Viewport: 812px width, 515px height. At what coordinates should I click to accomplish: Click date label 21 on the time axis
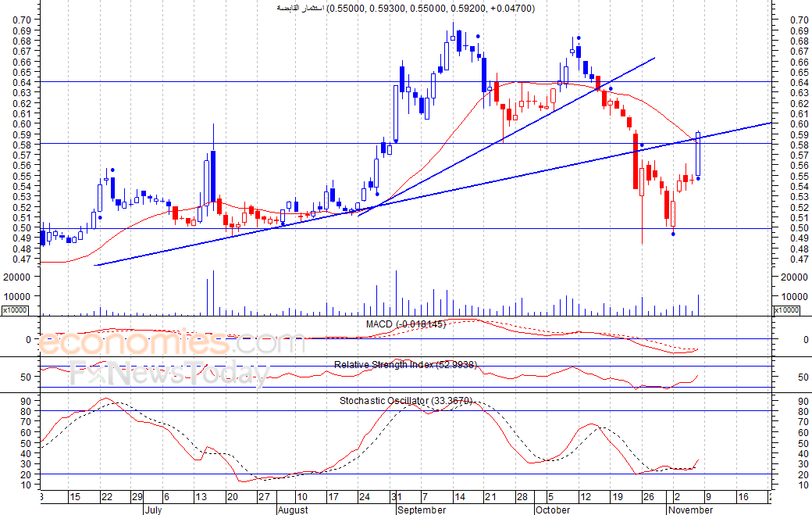(x=491, y=497)
